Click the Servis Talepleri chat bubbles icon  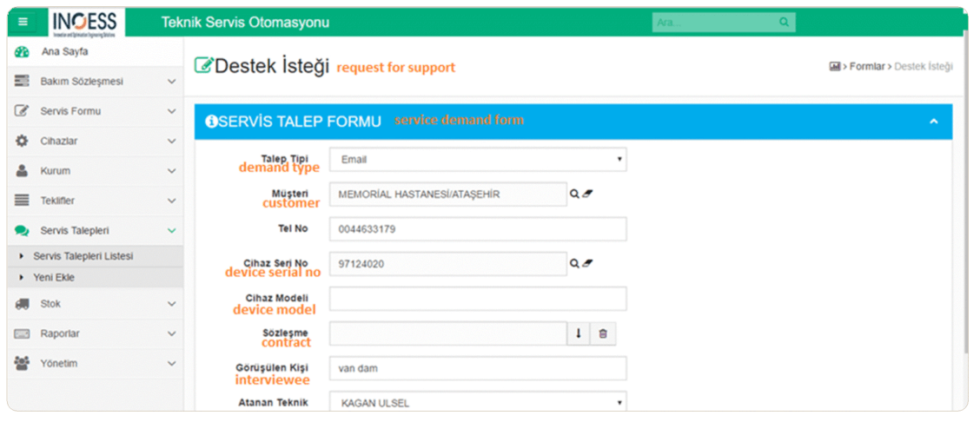(22, 230)
